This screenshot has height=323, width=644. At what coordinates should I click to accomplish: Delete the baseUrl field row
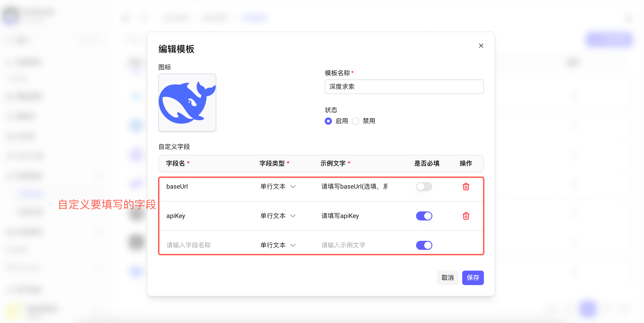tap(466, 187)
